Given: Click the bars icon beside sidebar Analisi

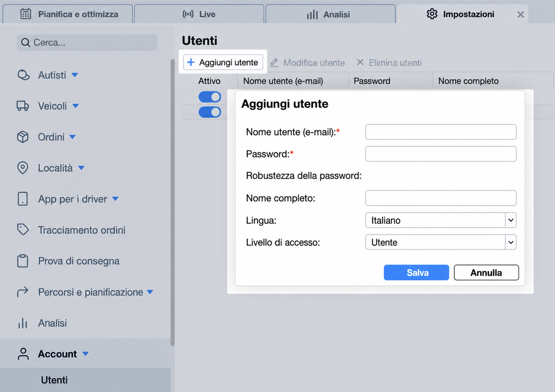Looking at the screenshot, I should 23,323.
